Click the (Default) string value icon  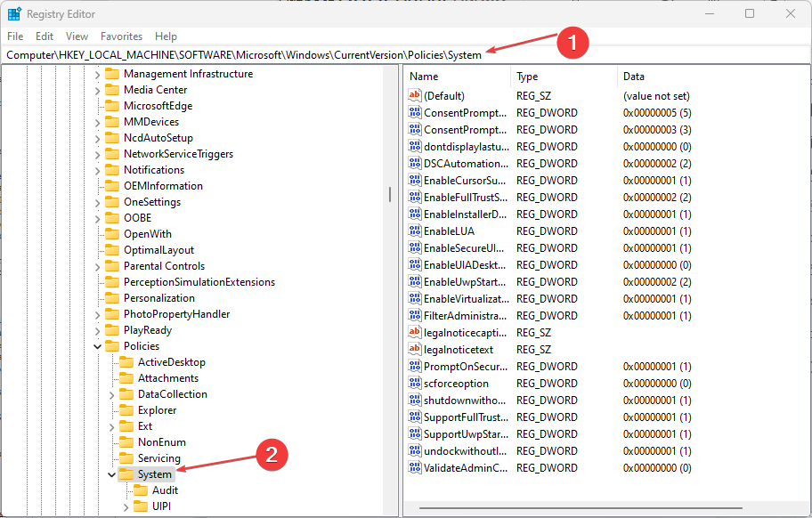(x=415, y=96)
